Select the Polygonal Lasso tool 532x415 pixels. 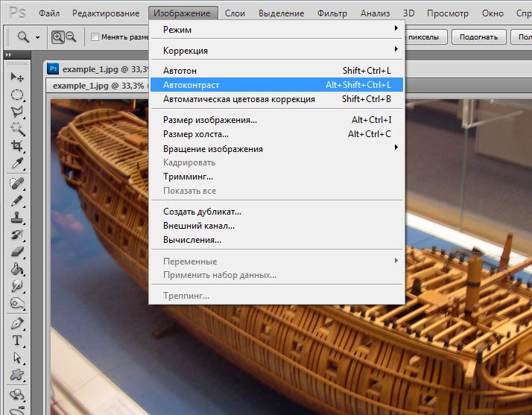[17, 112]
